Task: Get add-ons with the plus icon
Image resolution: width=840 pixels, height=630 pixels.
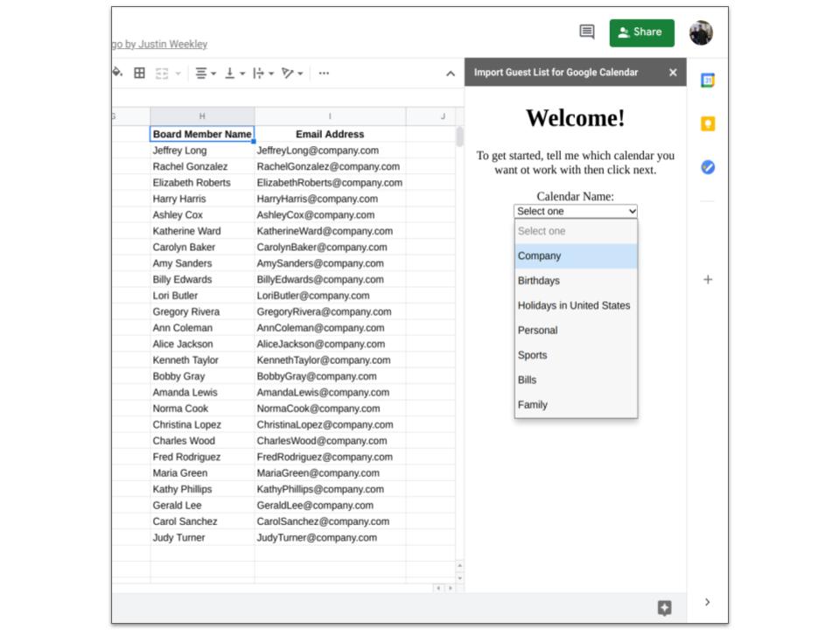Action: 708,280
